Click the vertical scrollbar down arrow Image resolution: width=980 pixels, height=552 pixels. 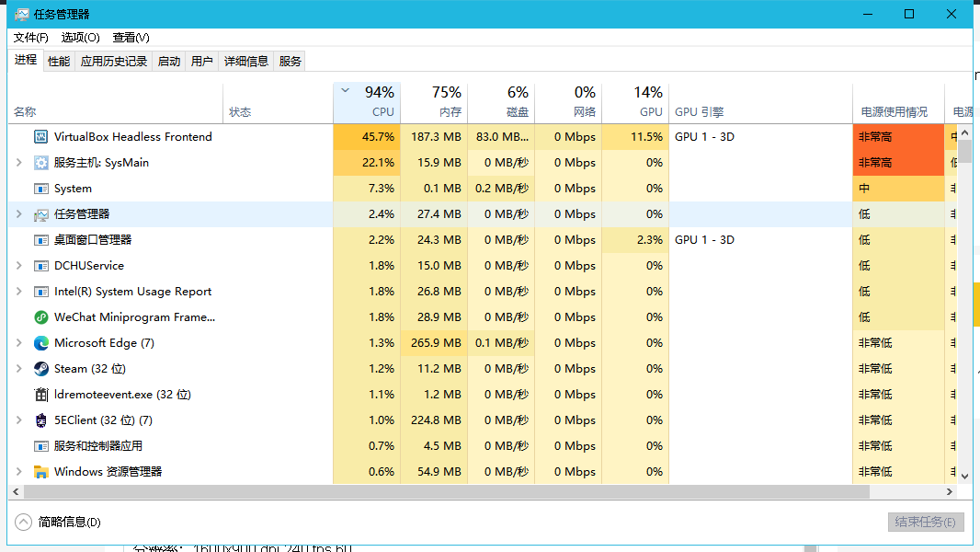964,476
